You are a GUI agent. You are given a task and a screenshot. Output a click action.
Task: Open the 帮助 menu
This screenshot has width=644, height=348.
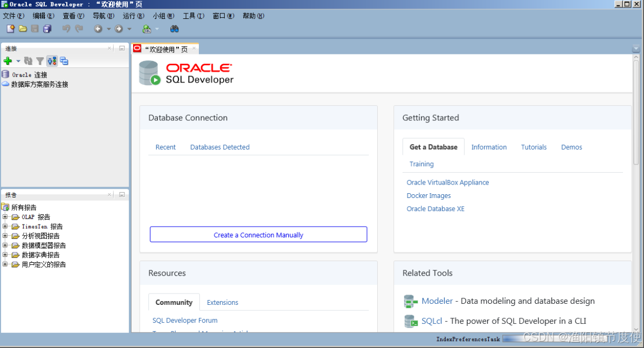point(253,16)
